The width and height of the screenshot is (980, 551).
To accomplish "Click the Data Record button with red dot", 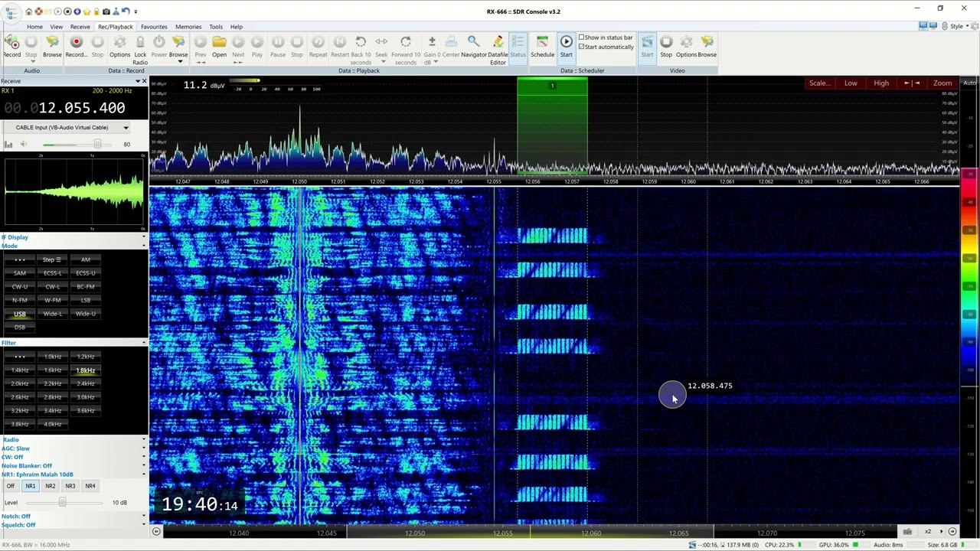I will coord(76,46).
